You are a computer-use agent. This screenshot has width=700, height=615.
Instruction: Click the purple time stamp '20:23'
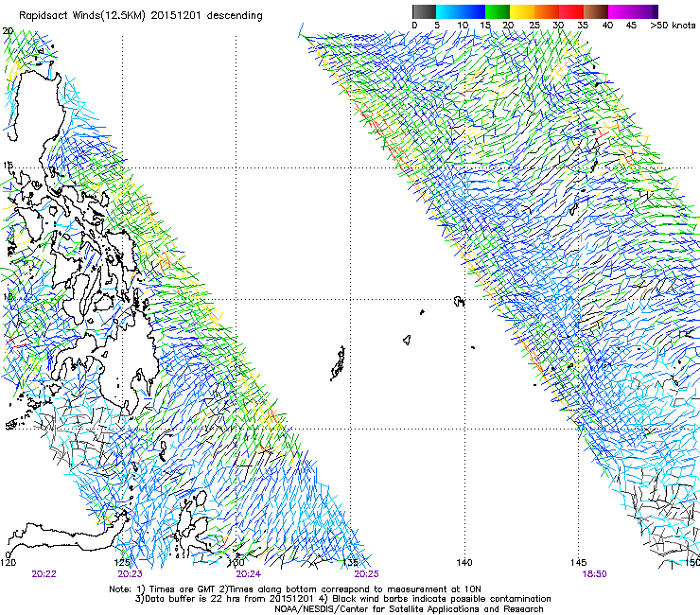coord(130,574)
